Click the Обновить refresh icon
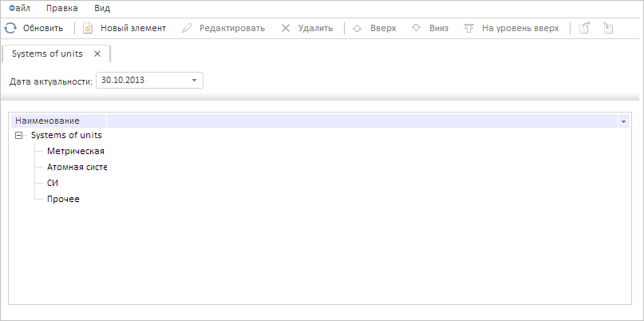644x321 pixels. (10, 28)
